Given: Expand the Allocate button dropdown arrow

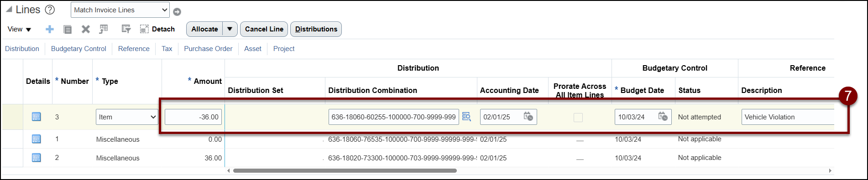Looking at the screenshot, I should click(x=230, y=29).
